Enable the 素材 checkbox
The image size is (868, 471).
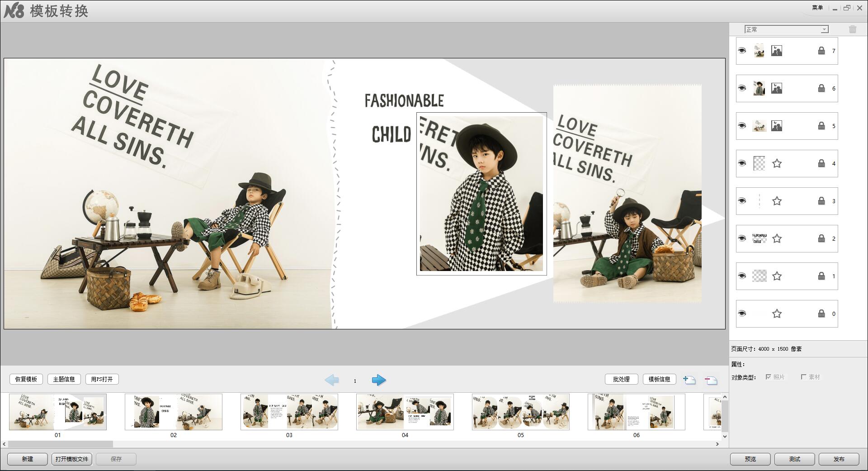(803, 377)
